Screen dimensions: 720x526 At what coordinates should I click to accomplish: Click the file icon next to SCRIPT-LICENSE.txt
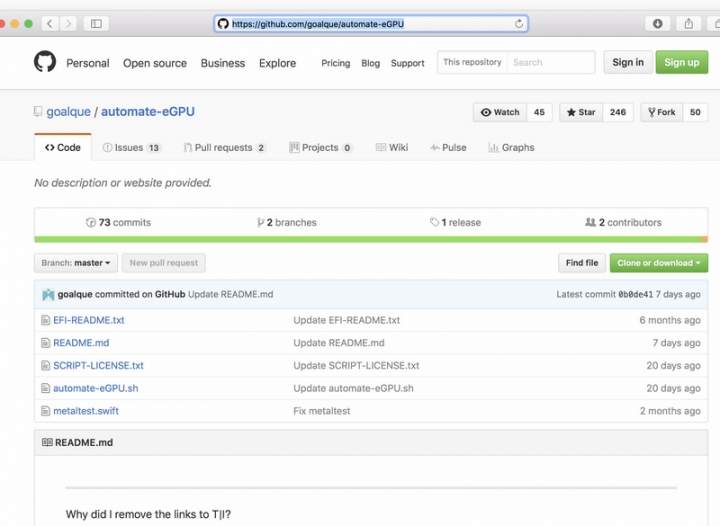coord(45,365)
